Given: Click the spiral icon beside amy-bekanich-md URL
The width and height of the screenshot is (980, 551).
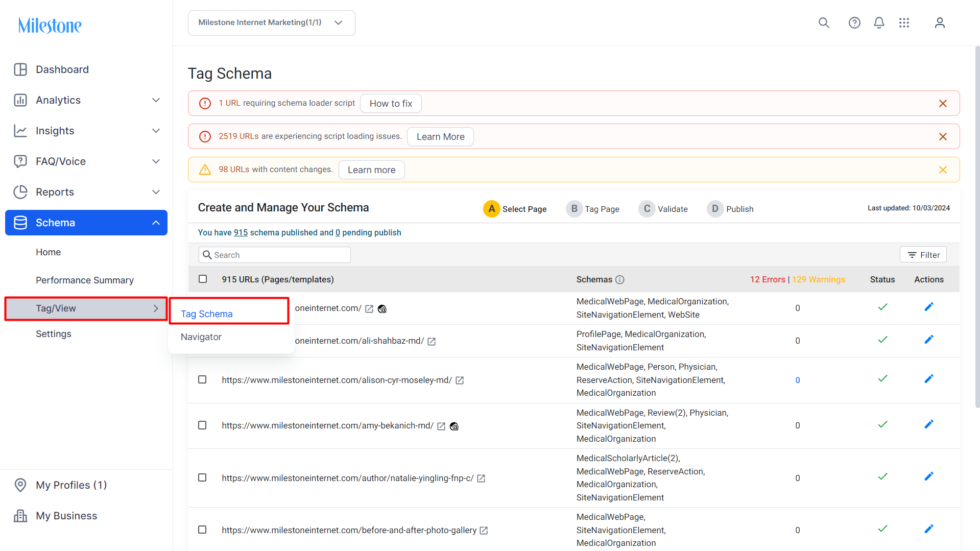Looking at the screenshot, I should [454, 426].
